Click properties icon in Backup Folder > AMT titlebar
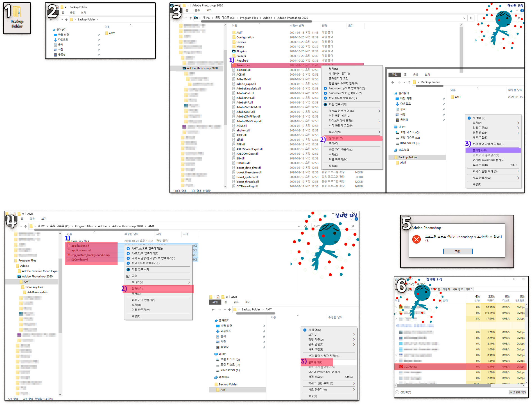Image resolution: width=532 pixels, height=405 pixels. [x=218, y=297]
